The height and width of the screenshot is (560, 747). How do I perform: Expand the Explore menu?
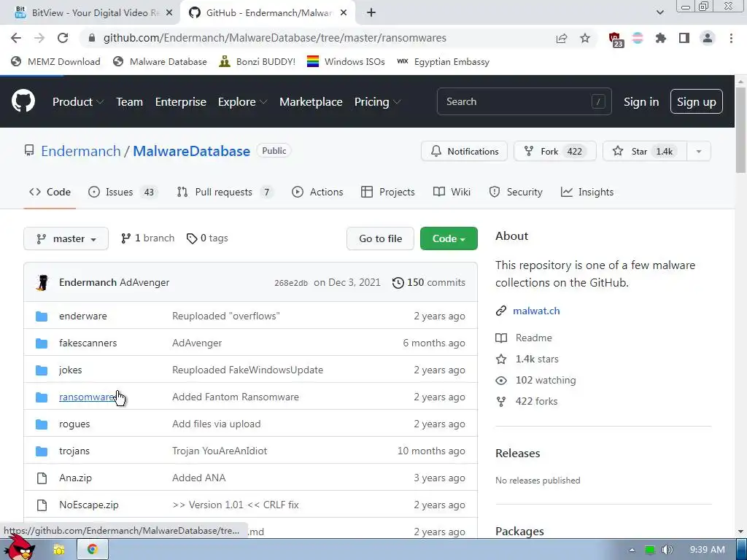point(242,102)
